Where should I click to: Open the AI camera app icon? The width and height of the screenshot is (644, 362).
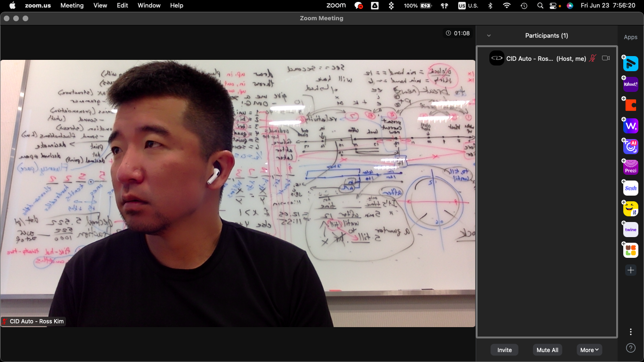tap(631, 147)
